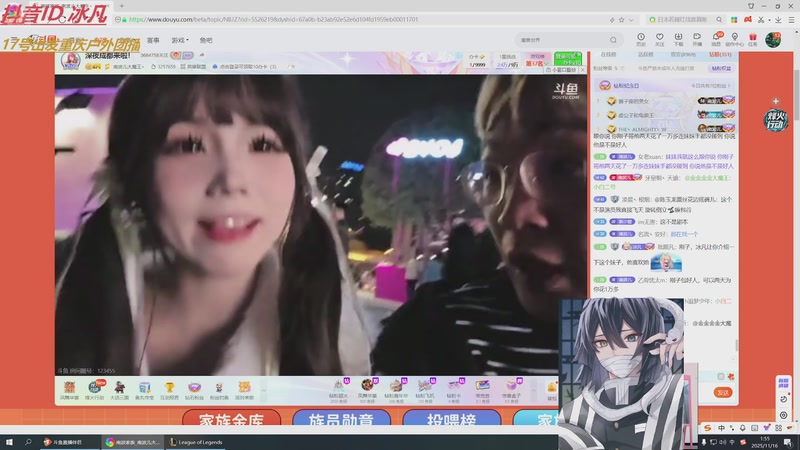Click the settings gear in the right floating sidebar
Image resolution: width=800 pixels, height=450 pixels.
coord(783,415)
